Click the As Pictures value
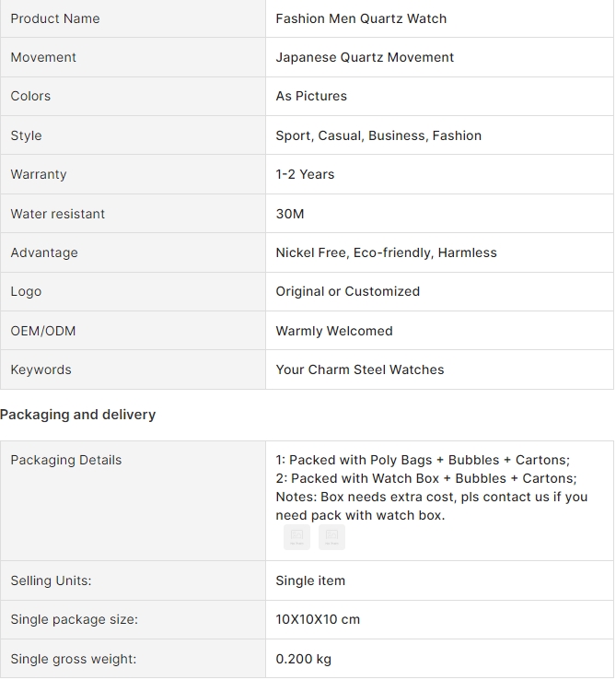The width and height of the screenshot is (616, 680). 311,96
